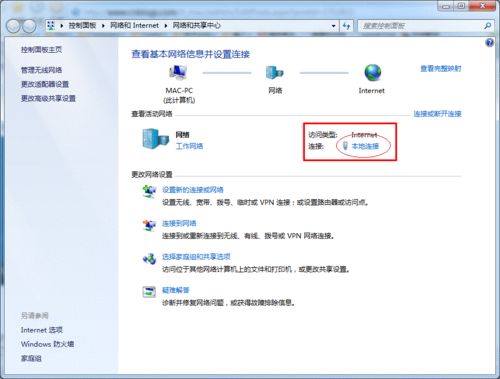The height and width of the screenshot is (379, 500).
Task: Click the 设置新的连接或网络 link
Action: click(193, 190)
